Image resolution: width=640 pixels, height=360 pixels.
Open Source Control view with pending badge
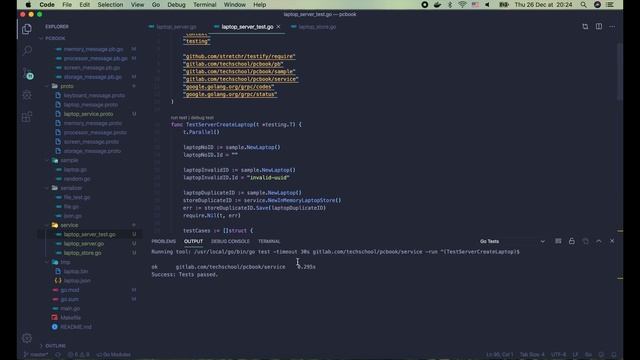[27, 73]
